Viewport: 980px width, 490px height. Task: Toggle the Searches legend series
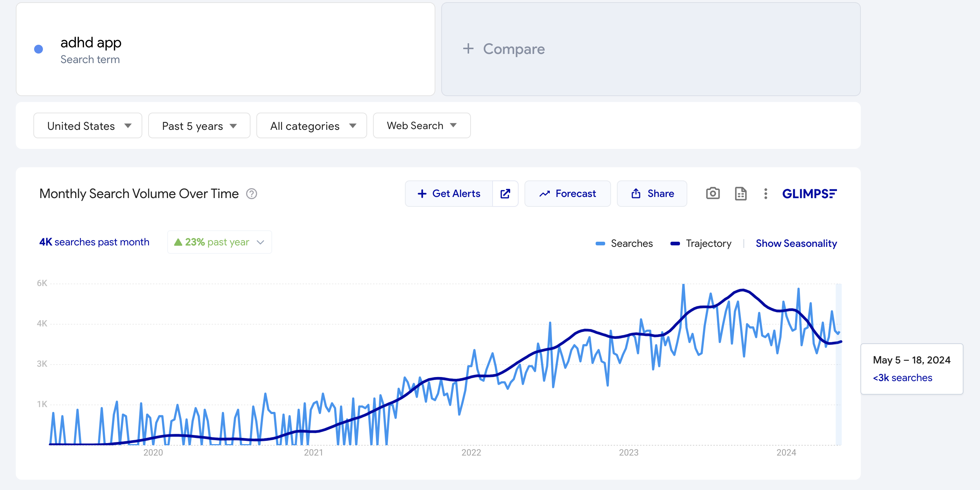pyautogui.click(x=624, y=243)
